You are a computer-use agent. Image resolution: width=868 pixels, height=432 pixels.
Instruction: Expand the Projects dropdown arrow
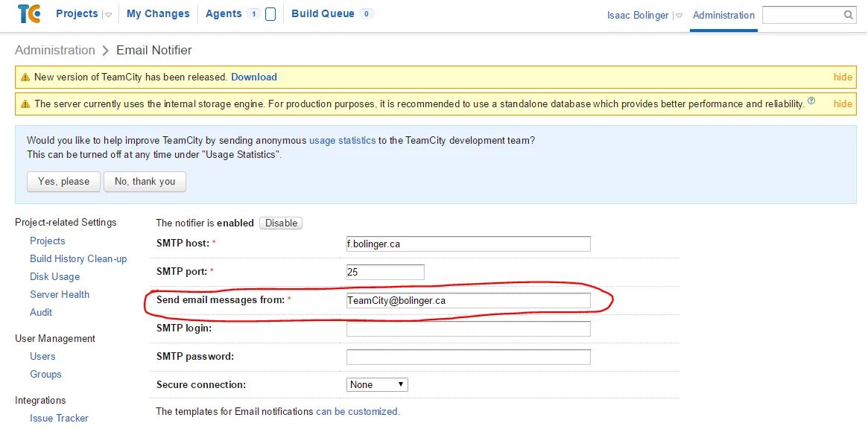click(x=108, y=15)
